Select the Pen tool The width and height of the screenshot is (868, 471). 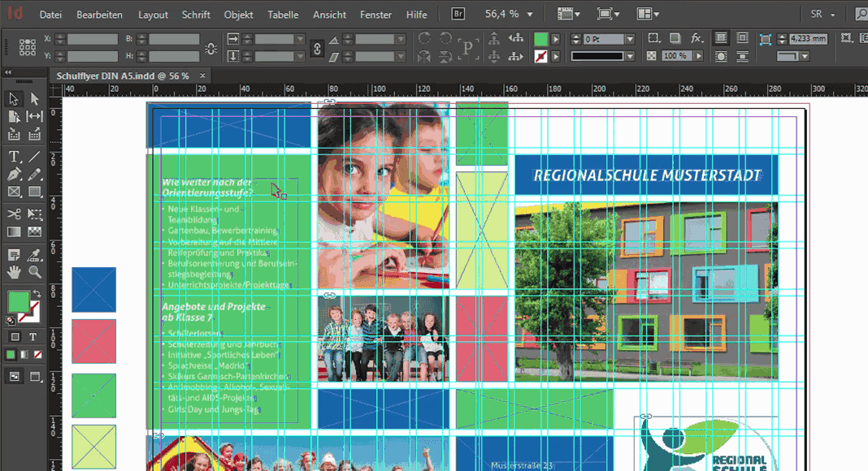(14, 175)
